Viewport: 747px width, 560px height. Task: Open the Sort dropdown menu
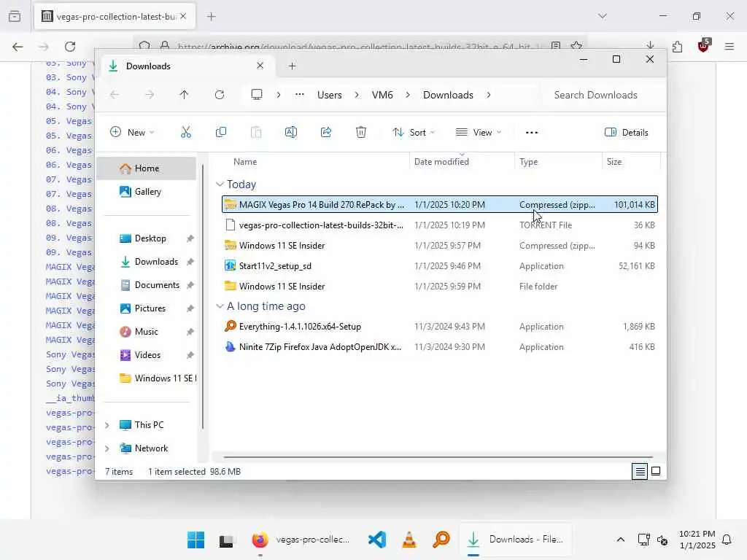[x=413, y=133]
